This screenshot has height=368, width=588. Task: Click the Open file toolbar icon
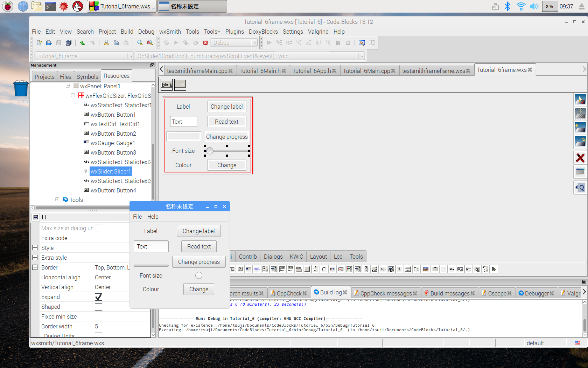click(x=49, y=43)
